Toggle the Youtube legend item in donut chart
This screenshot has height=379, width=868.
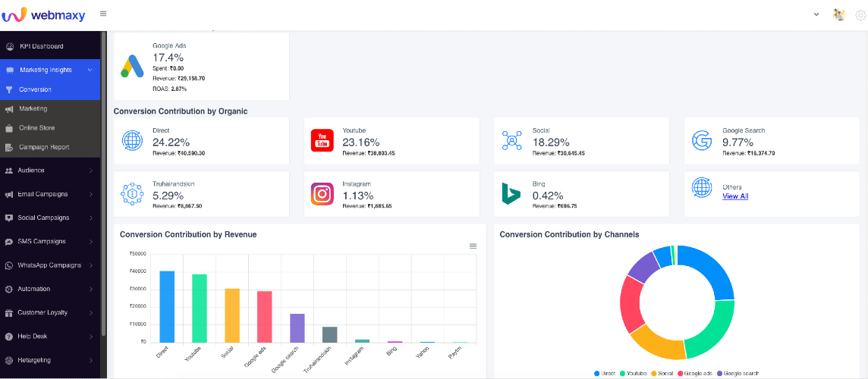click(x=634, y=374)
